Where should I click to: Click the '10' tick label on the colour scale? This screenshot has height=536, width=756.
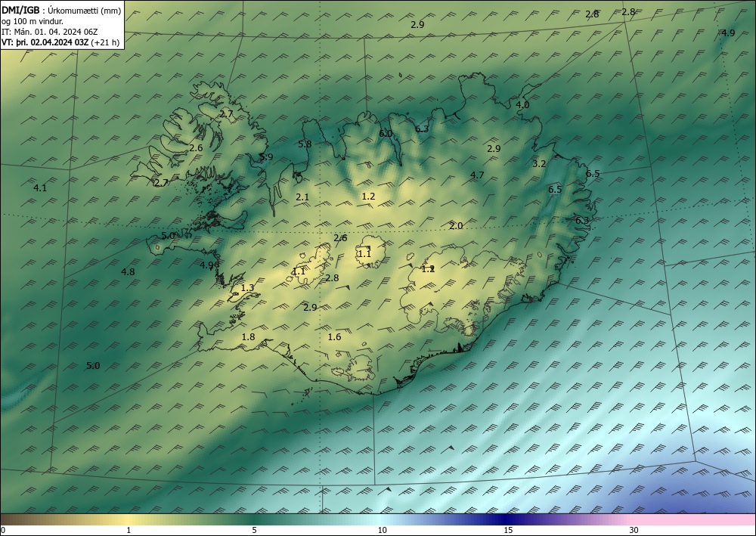pyautogui.click(x=382, y=530)
